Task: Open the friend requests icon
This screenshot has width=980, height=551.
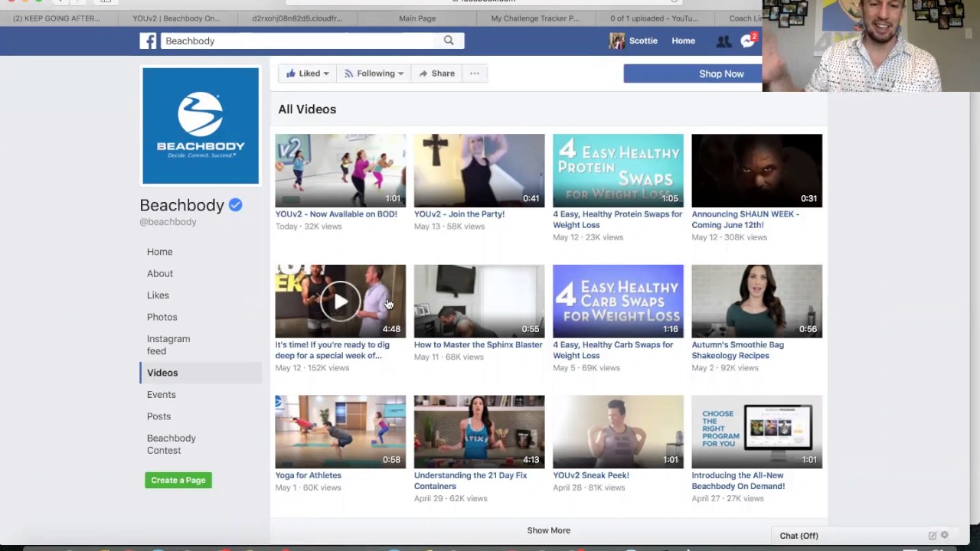Action: (723, 41)
